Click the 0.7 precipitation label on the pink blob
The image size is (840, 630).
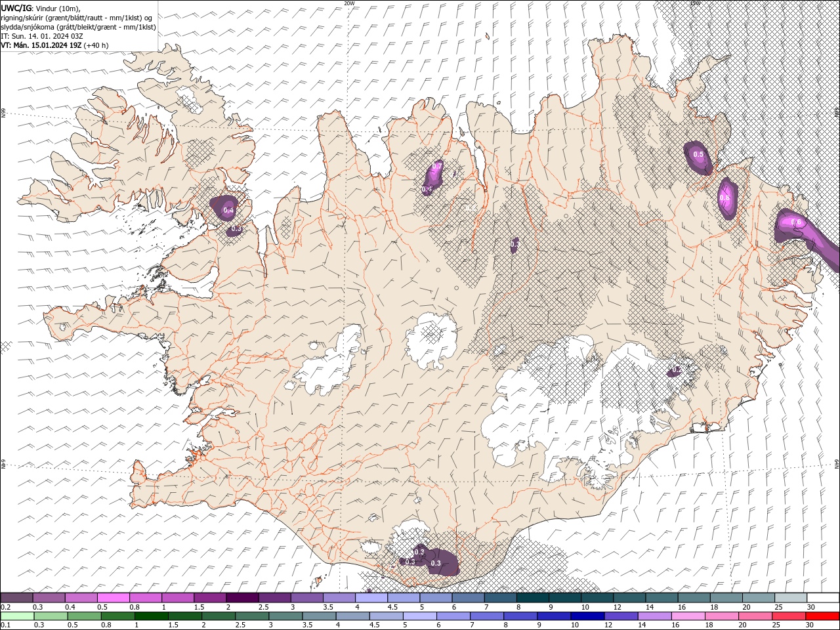click(438, 165)
